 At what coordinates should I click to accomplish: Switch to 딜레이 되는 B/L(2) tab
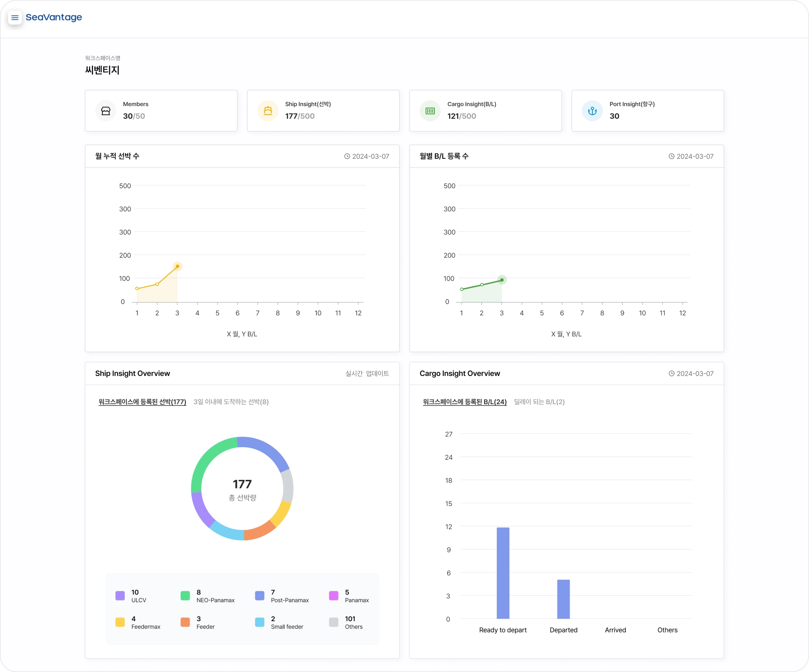point(539,402)
